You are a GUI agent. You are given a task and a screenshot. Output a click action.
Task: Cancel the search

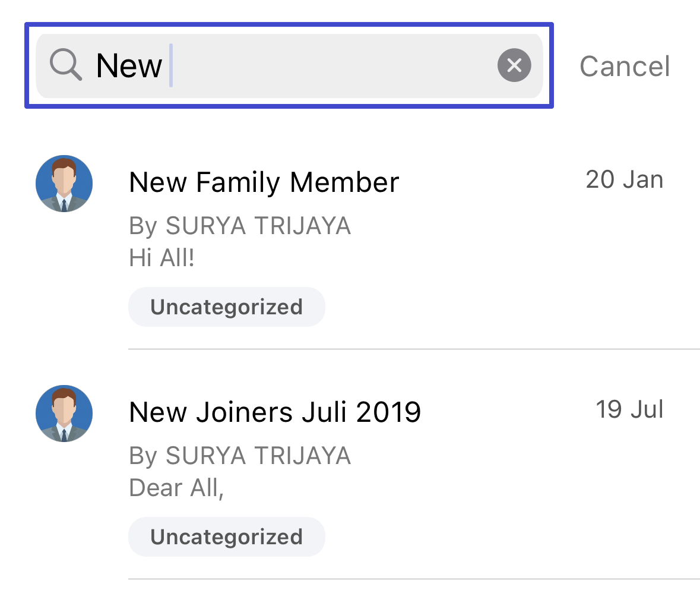624,66
